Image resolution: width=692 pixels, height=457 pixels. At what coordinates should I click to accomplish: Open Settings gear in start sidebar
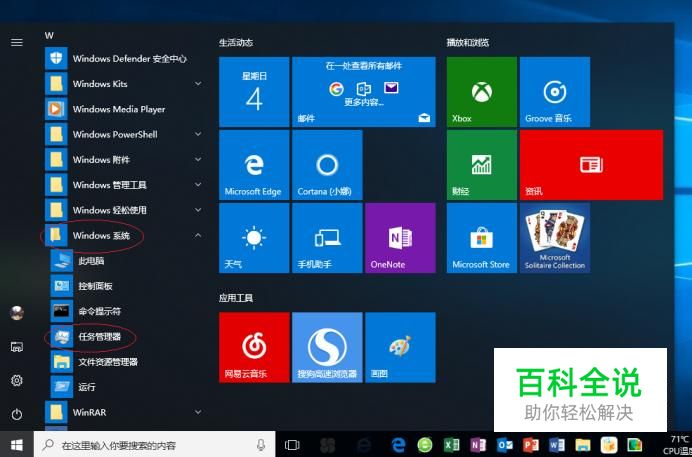pos(17,380)
